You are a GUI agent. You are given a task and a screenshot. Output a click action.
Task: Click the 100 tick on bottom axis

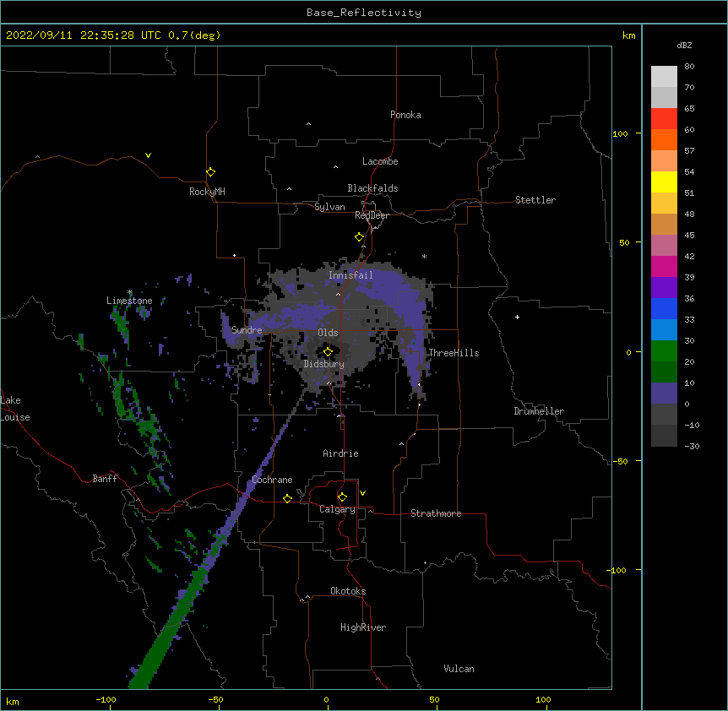coord(543,699)
